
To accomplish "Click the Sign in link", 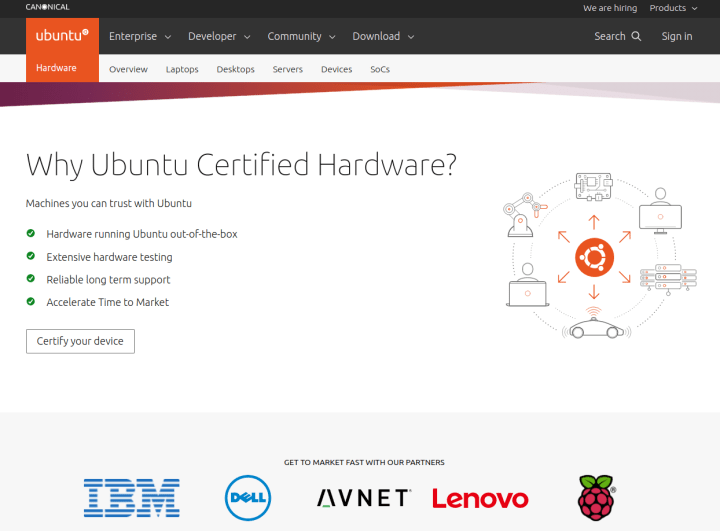I will 677,36.
